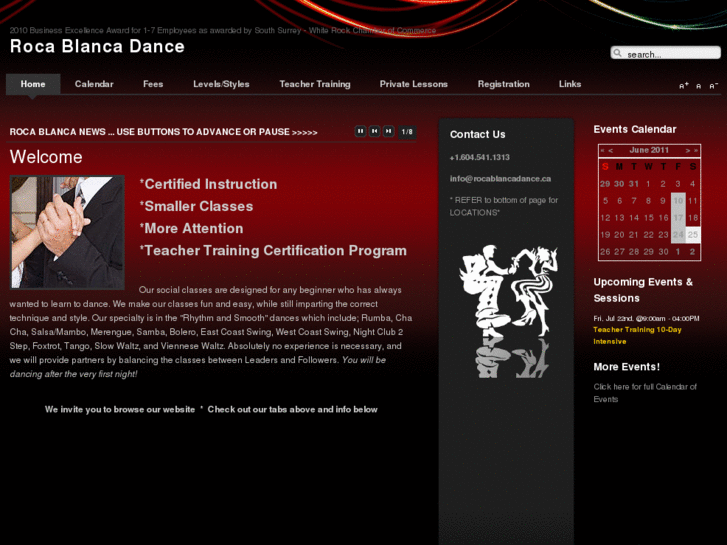Image resolution: width=727 pixels, height=545 pixels.
Task: Open the Calendar menu item
Action: pos(94,84)
